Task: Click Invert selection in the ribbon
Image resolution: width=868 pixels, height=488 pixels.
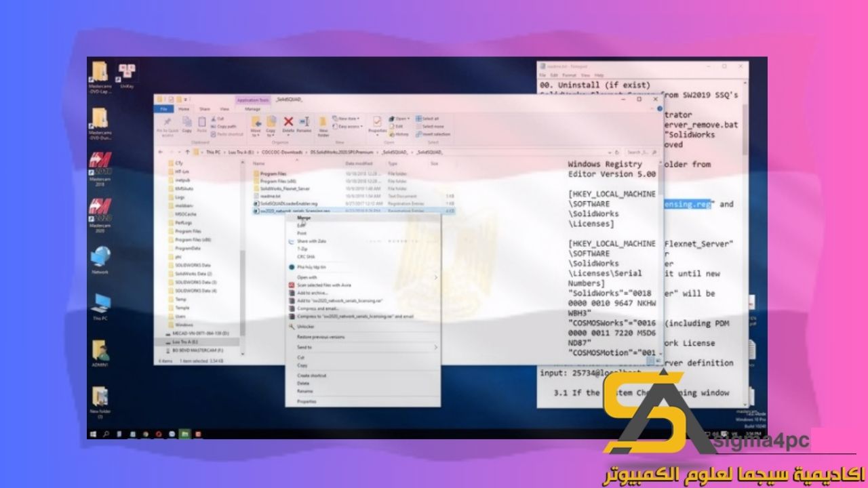Action: pos(433,134)
